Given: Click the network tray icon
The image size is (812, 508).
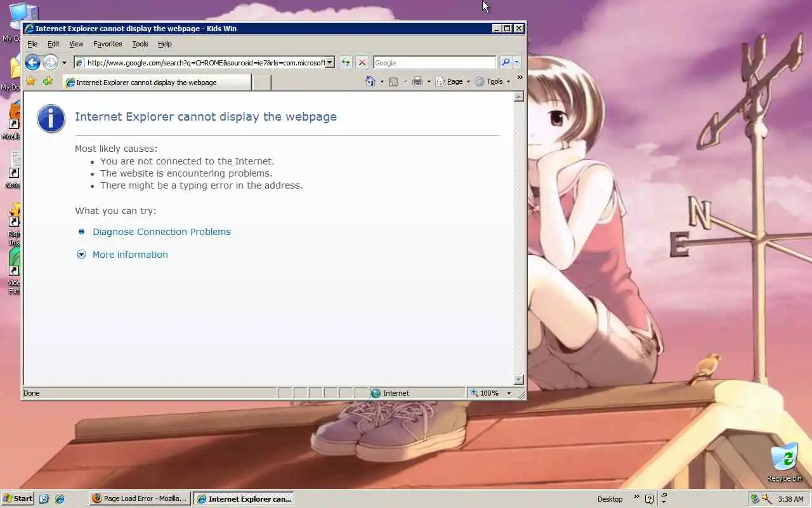Looking at the screenshot, I should [x=755, y=499].
